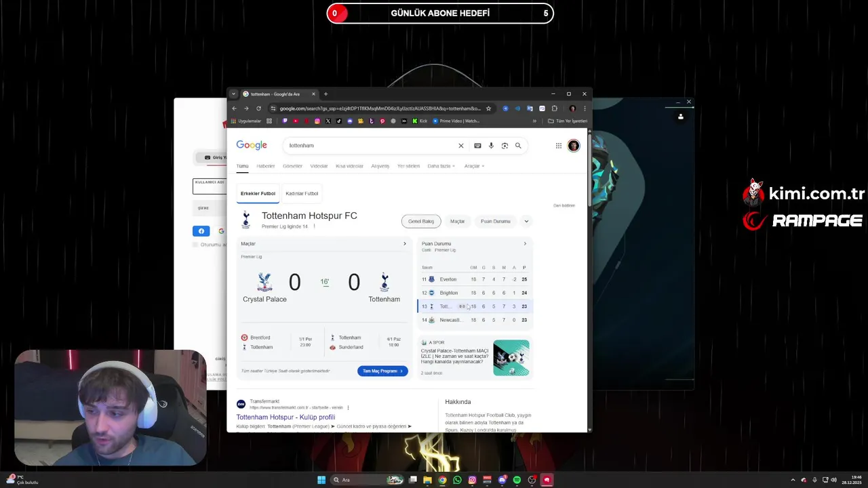Reload the Google search page
868x488 pixels.
[258, 108]
